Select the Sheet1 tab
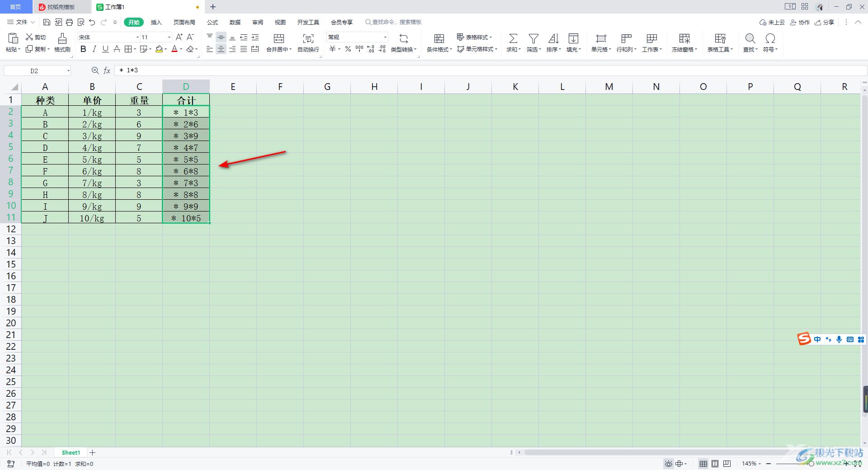The height and width of the screenshot is (470, 868). tap(71, 452)
